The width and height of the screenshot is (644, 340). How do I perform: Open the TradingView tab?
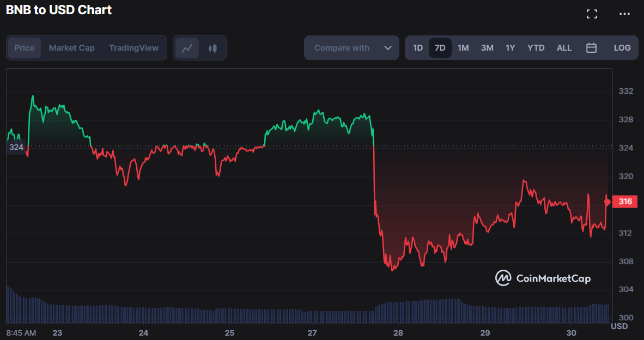134,47
